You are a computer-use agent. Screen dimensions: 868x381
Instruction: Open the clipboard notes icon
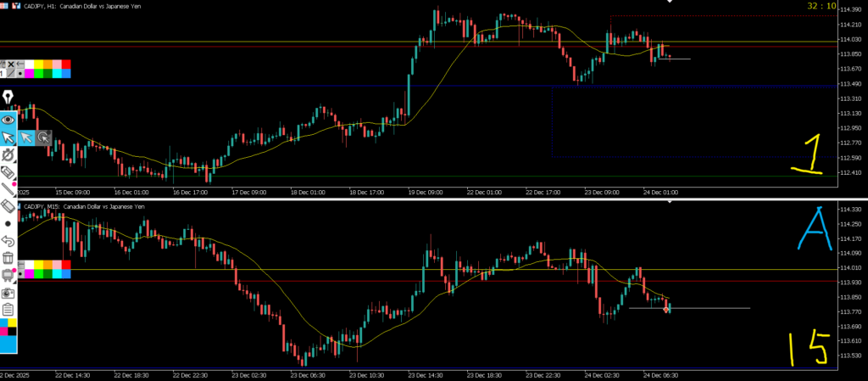(x=8, y=309)
